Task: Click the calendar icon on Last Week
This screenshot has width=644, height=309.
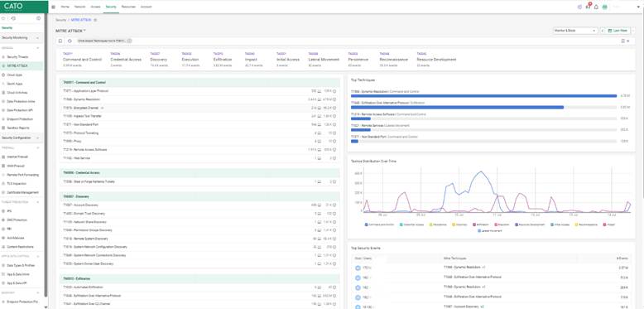Action: pyautogui.click(x=610, y=31)
